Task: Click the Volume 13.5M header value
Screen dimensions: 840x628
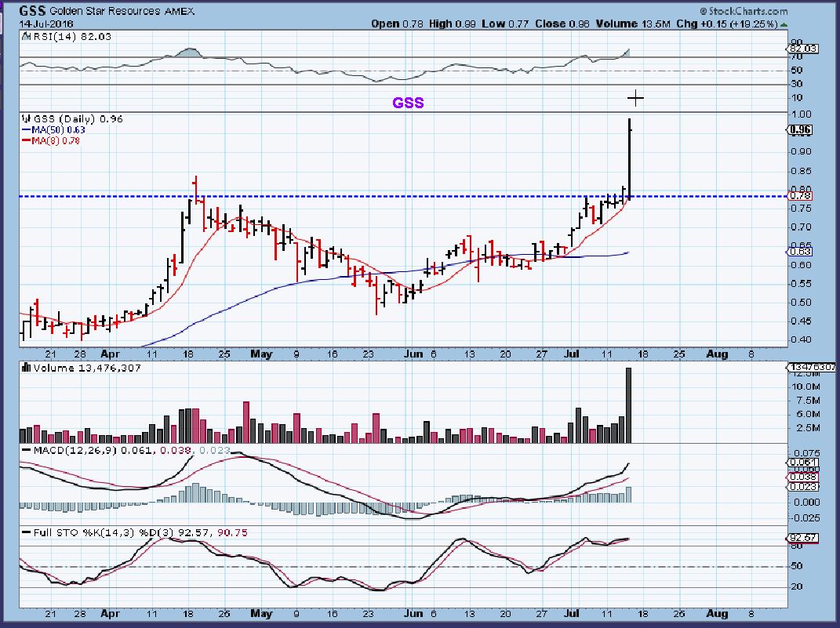Action: [633, 24]
